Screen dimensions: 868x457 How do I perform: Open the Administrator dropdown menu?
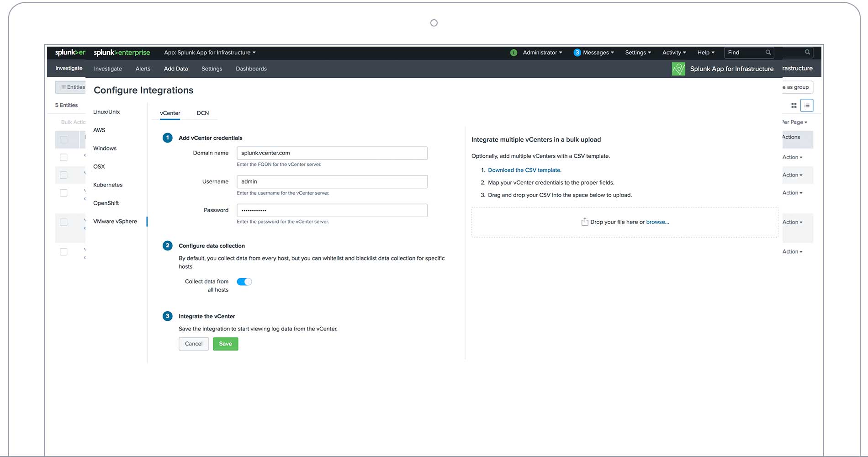point(542,53)
